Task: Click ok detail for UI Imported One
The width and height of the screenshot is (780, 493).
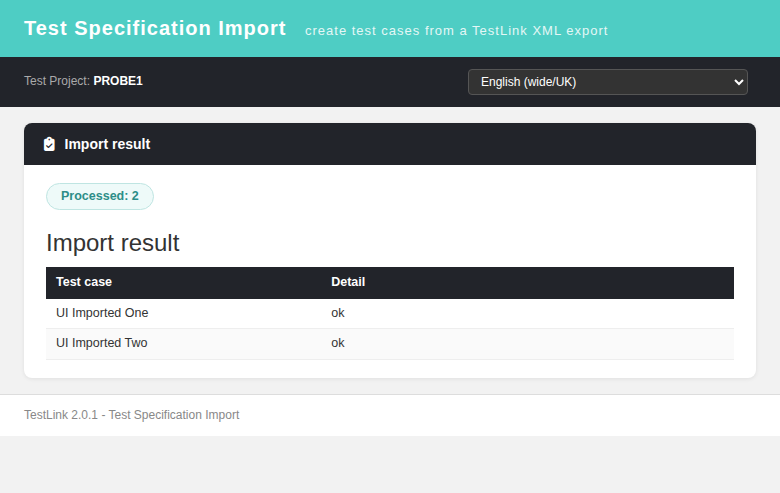Action: 338,313
